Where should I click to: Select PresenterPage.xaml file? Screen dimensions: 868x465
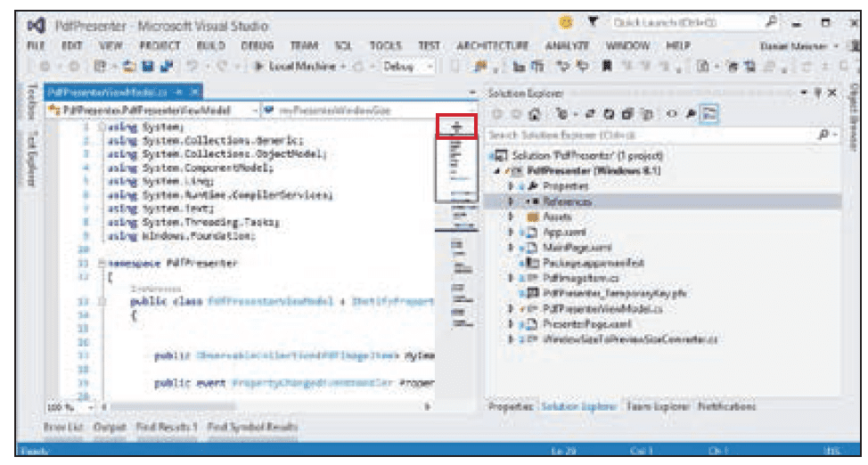click(x=586, y=324)
